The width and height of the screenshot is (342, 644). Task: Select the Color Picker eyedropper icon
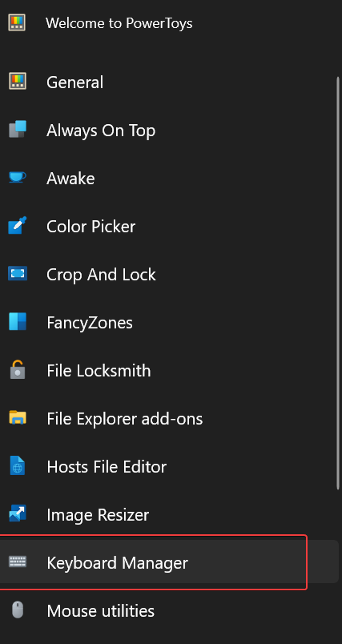[x=18, y=226]
